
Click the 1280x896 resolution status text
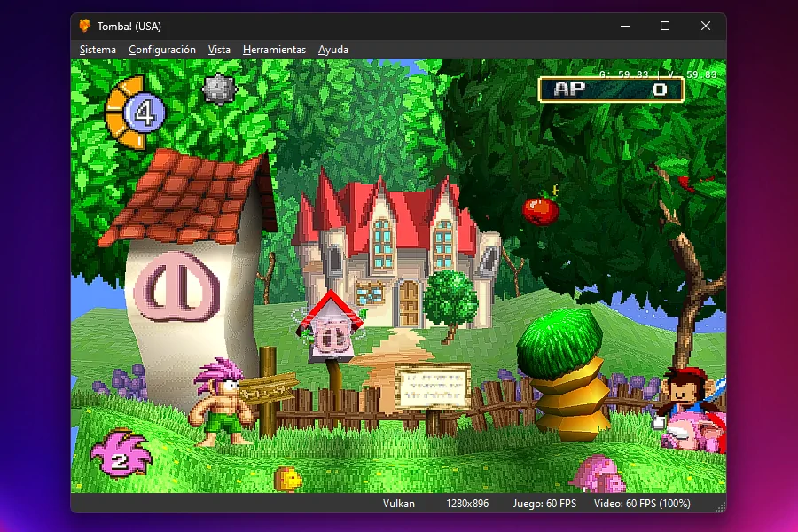(467, 504)
